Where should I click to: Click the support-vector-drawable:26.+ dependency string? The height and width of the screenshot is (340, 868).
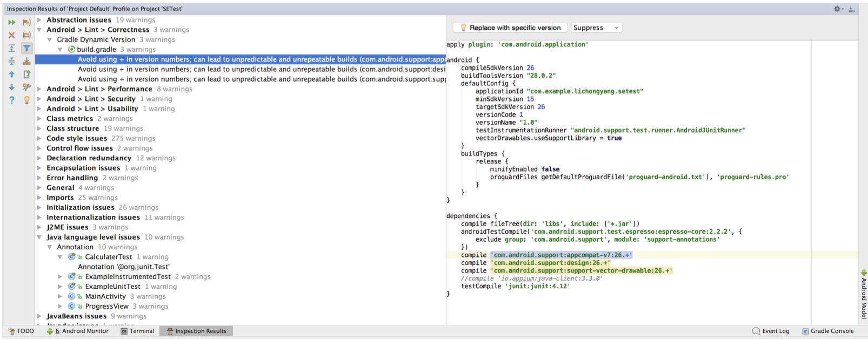pyautogui.click(x=581, y=270)
